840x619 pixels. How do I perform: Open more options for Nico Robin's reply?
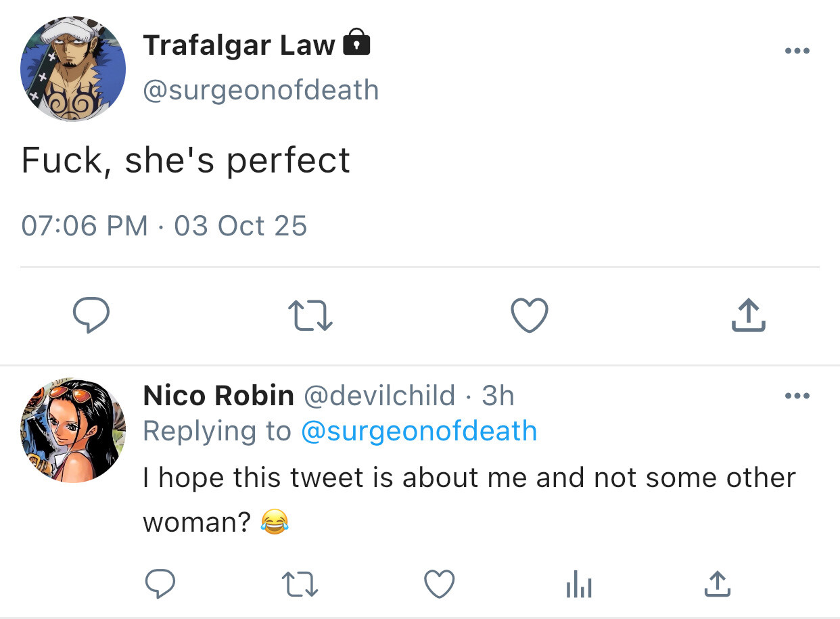pyautogui.click(x=797, y=396)
